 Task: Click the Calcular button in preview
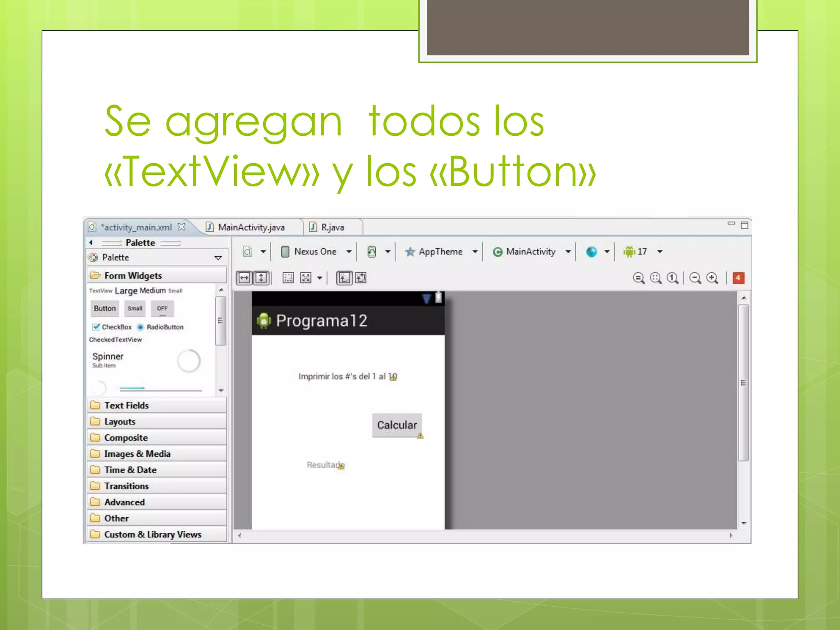coord(397,425)
